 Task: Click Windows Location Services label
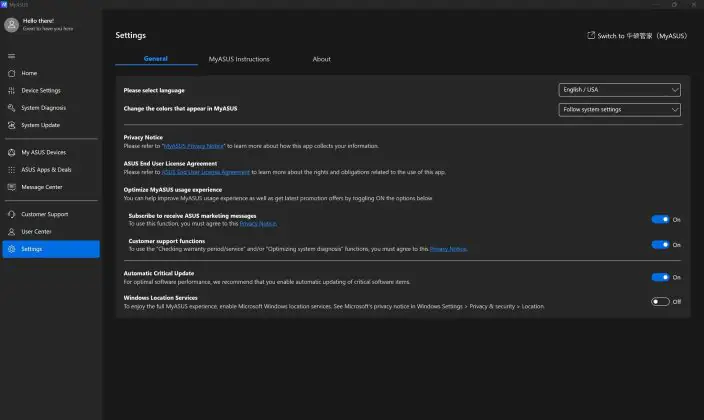click(160, 298)
